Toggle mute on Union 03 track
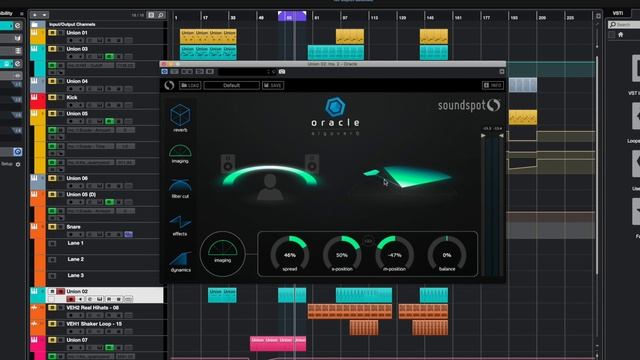 52,49
